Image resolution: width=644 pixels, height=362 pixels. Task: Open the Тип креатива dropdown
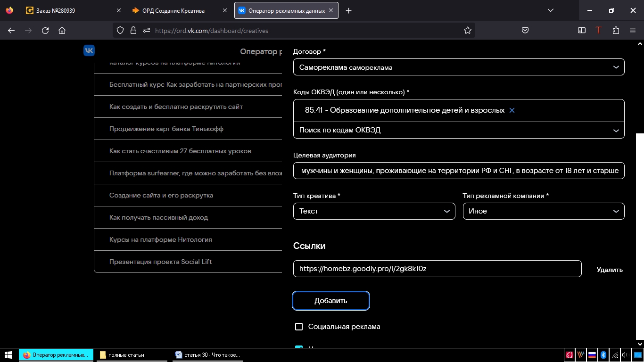tap(374, 211)
